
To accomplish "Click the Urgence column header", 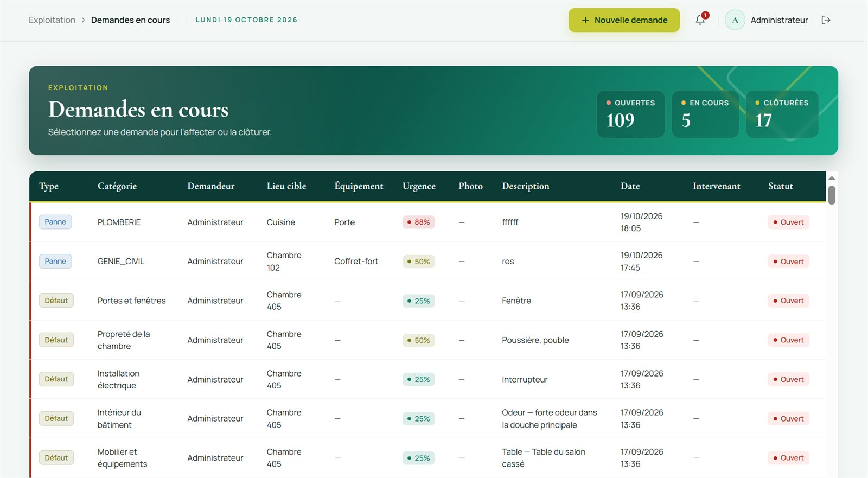I will point(419,186).
